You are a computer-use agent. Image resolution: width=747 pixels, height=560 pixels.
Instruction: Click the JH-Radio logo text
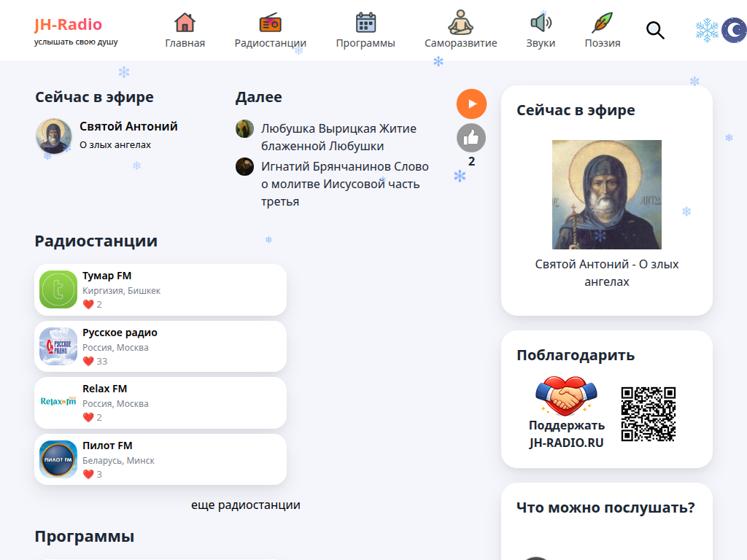(x=70, y=23)
